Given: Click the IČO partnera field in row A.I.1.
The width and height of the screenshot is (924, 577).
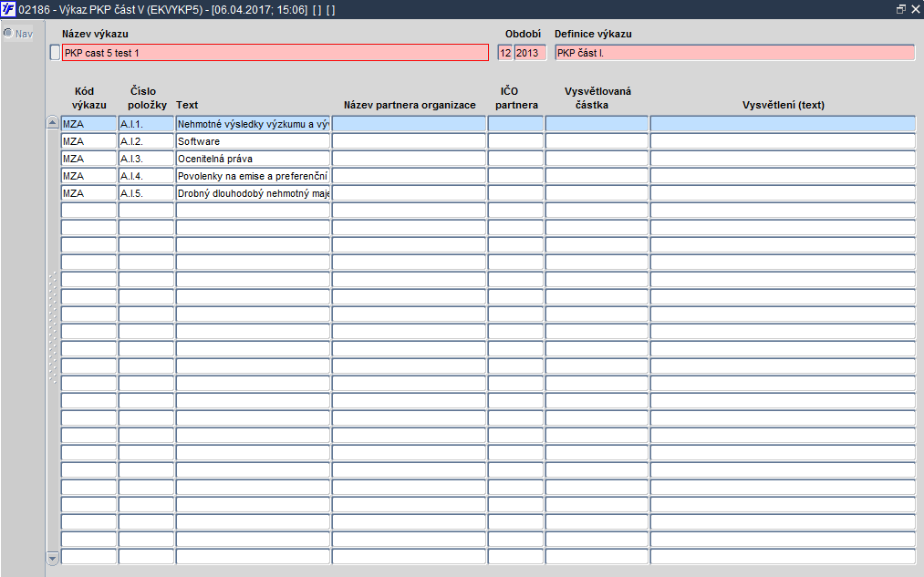Looking at the screenshot, I should point(515,124).
